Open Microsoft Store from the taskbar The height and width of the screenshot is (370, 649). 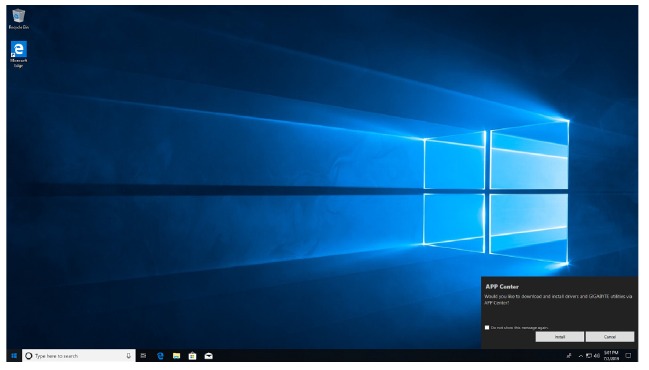[192, 356]
